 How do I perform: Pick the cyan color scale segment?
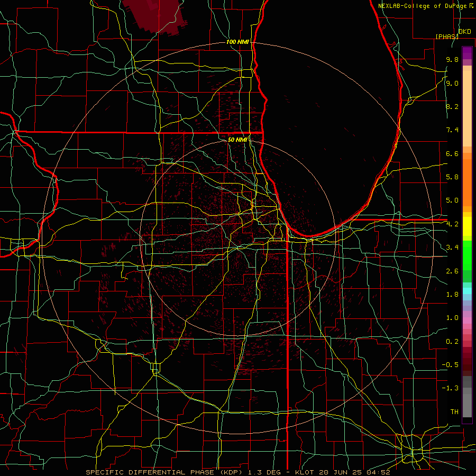pos(467,291)
